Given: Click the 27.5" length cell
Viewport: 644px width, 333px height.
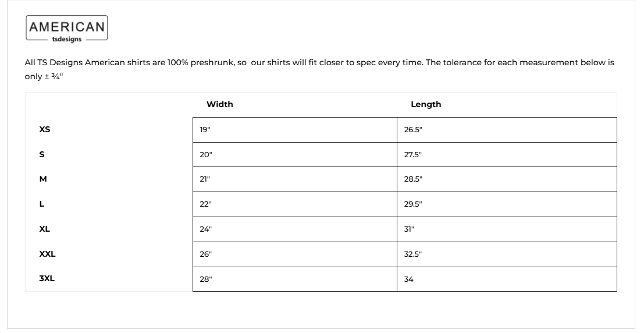Looking at the screenshot, I should pos(506,155).
